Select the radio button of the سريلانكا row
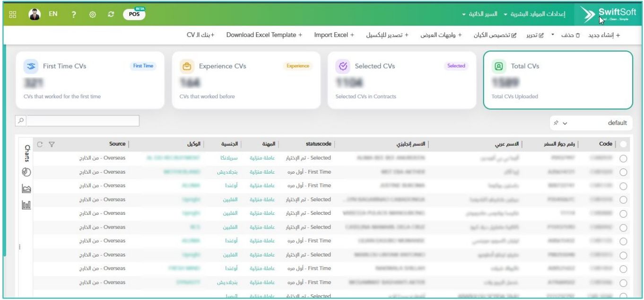The height and width of the screenshot is (300, 644). (623, 159)
